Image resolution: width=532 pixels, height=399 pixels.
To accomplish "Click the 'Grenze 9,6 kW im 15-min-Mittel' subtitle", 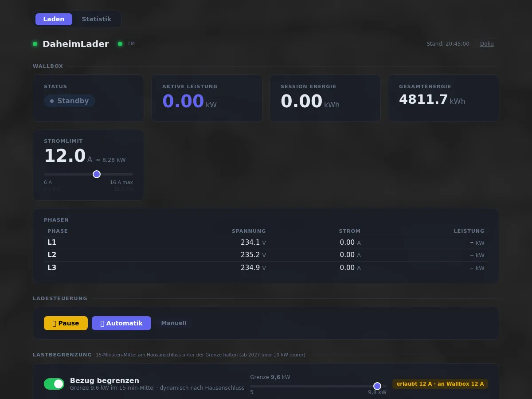I will click(157, 388).
